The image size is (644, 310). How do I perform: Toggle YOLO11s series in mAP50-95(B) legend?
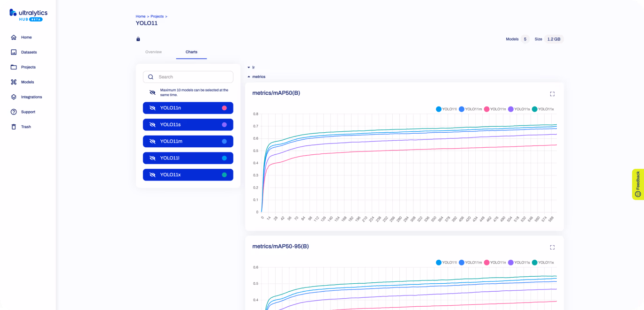(x=519, y=263)
